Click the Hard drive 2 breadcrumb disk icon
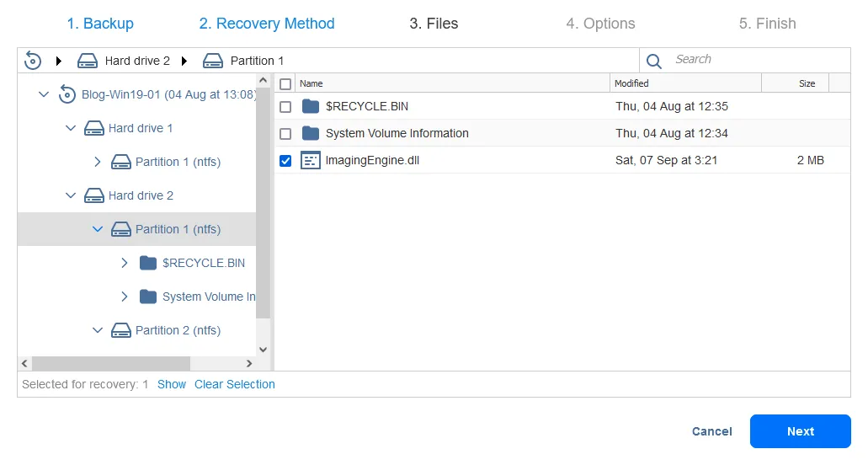Screen dimensions: 868x465 [x=88, y=61]
